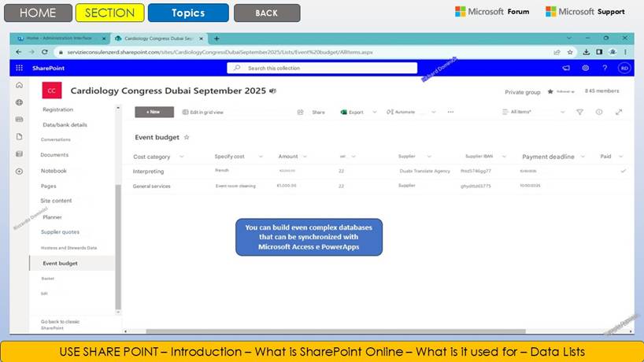The image size is (644, 362).
Task: Open the help question mark icon
Action: (x=605, y=68)
